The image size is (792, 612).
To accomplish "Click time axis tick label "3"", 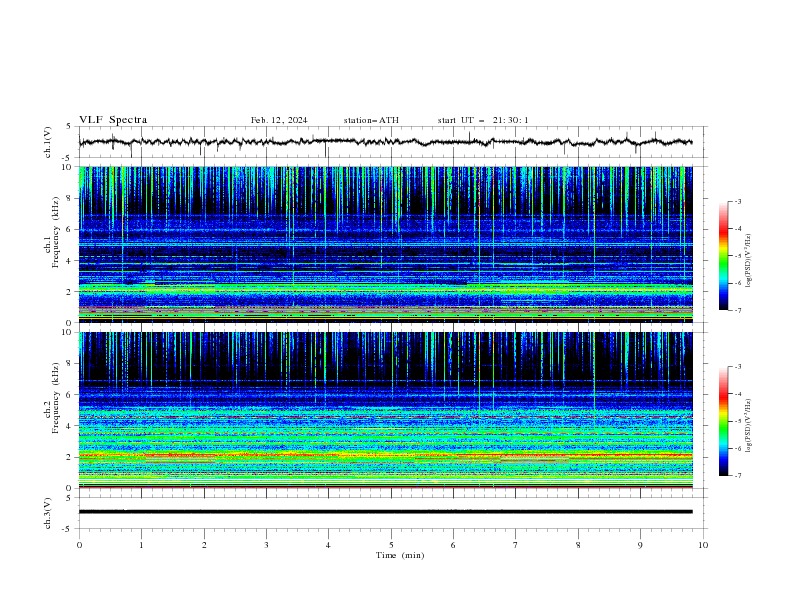I will pos(266,545).
